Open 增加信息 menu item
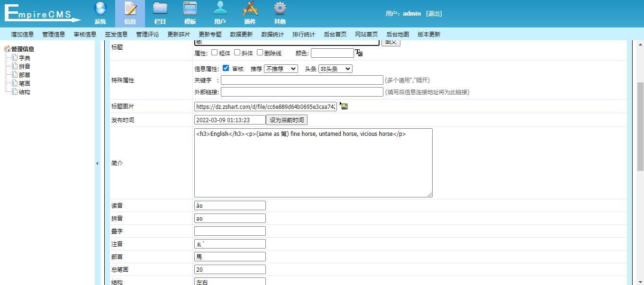 [22, 34]
